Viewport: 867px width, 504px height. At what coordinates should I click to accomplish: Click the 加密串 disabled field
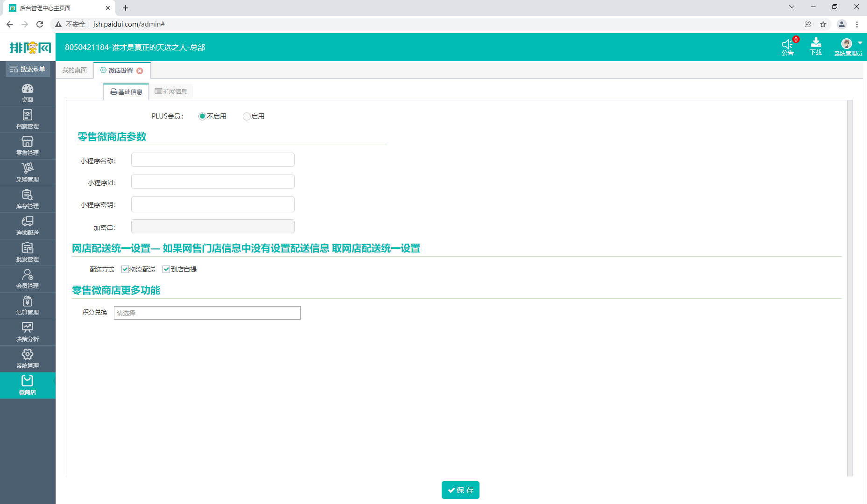pyautogui.click(x=212, y=226)
